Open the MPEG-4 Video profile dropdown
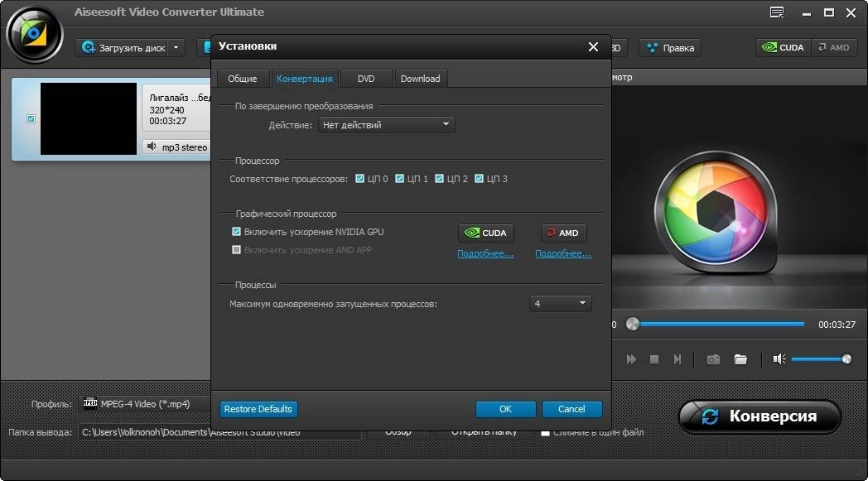The height and width of the screenshot is (481, 868). (147, 404)
